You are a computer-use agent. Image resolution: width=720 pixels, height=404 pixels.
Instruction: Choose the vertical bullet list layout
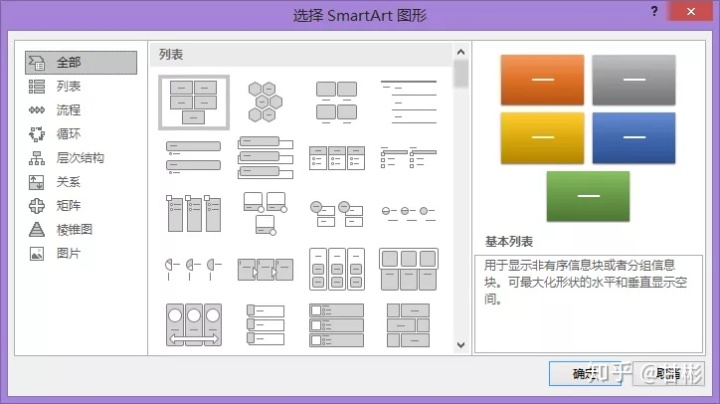193,158
